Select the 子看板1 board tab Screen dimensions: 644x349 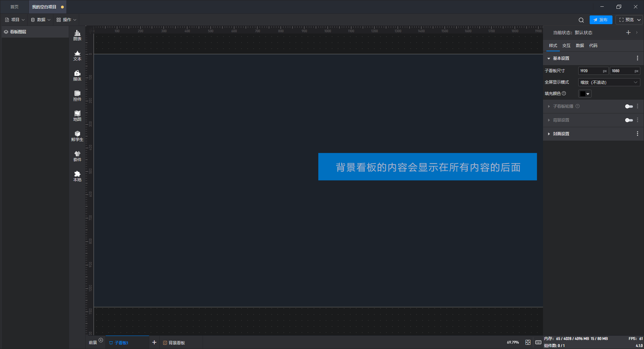[127, 343]
